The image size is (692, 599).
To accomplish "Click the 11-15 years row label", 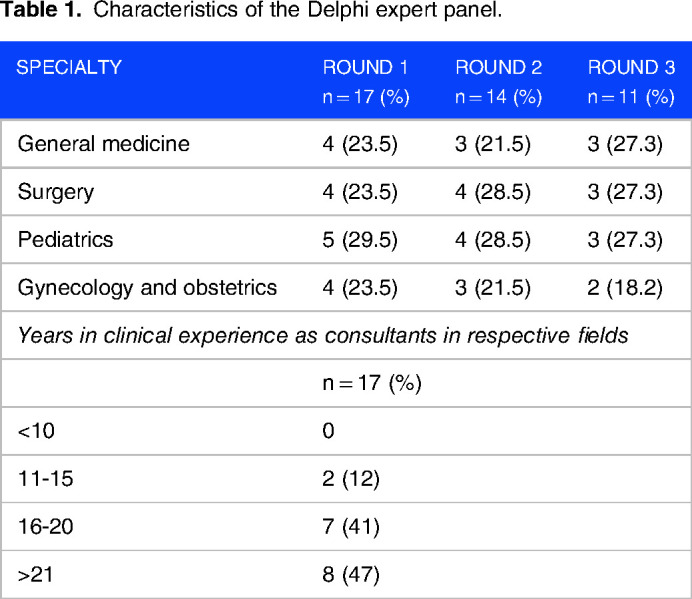I will click(46, 479).
